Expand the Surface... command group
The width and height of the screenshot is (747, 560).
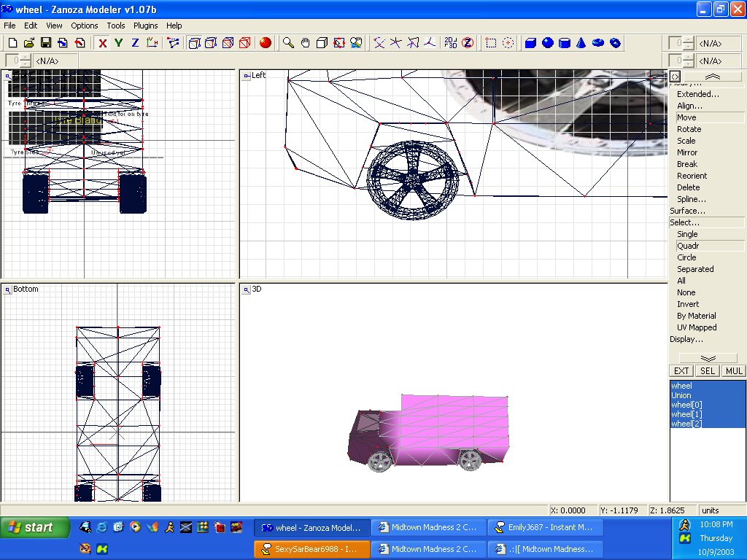687,211
